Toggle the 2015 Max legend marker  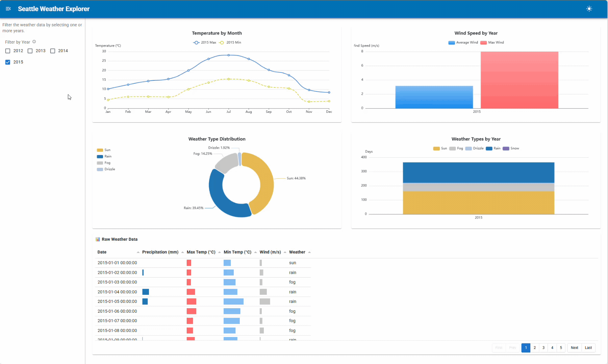coord(196,43)
